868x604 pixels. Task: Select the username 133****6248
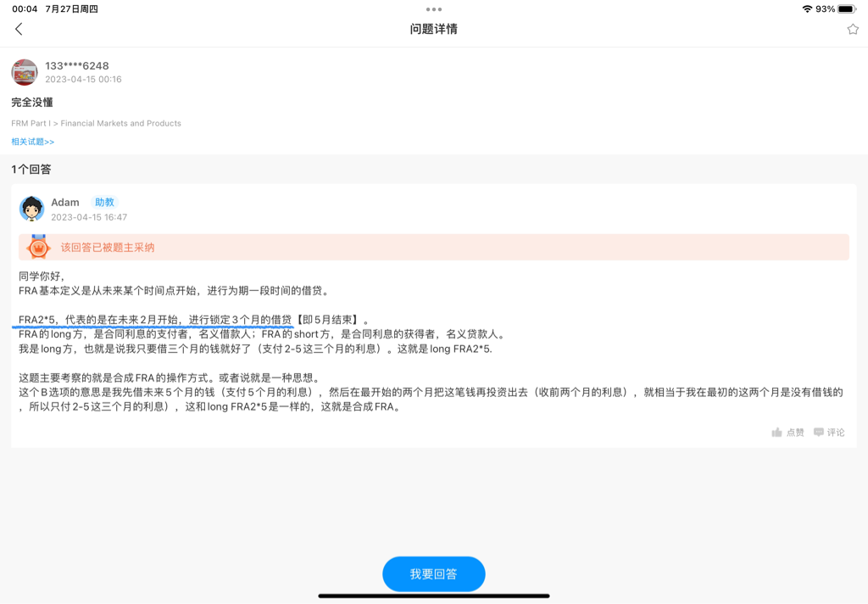[77, 66]
